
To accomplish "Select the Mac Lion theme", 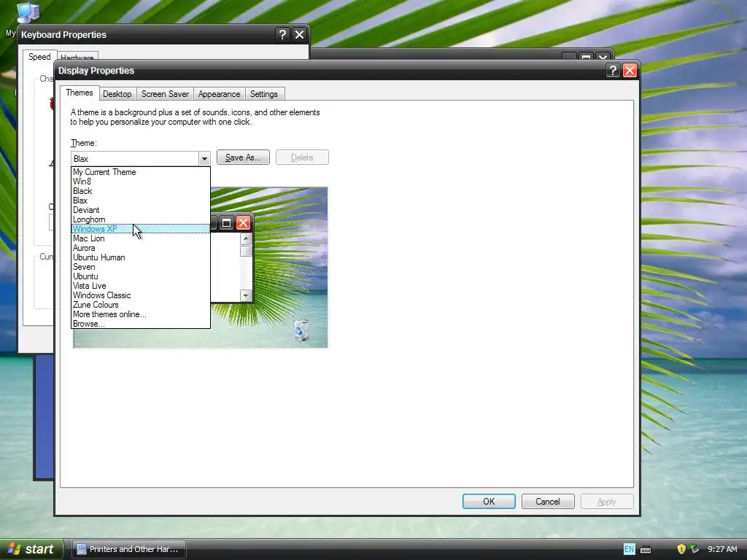I will tap(141, 238).
